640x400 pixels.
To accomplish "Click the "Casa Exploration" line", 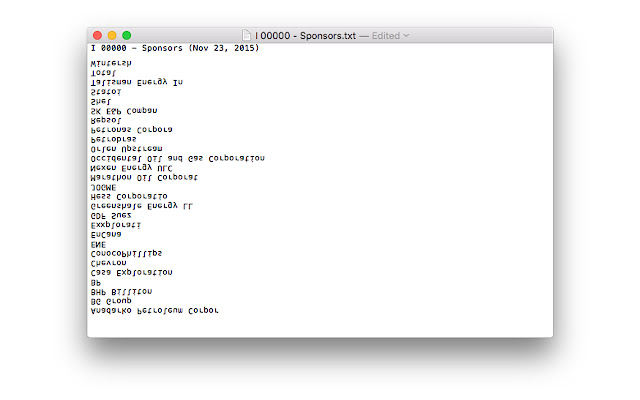I will click(131, 273).
